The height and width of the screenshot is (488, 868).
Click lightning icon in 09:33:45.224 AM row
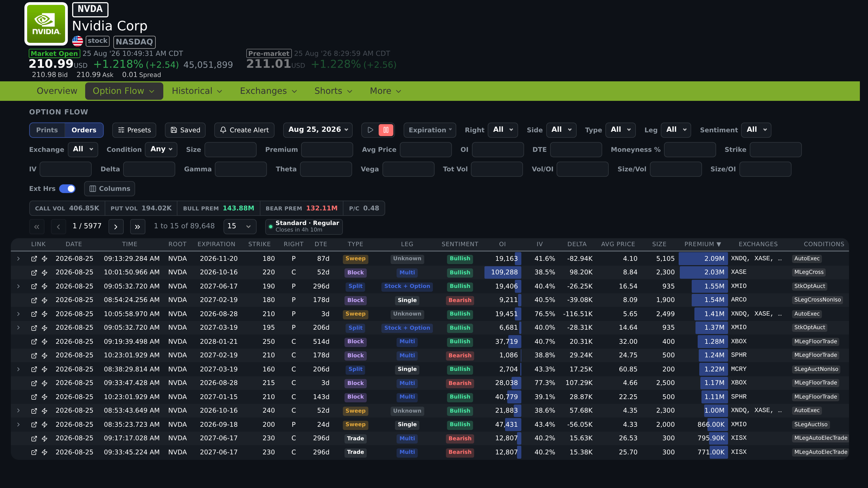click(44, 452)
